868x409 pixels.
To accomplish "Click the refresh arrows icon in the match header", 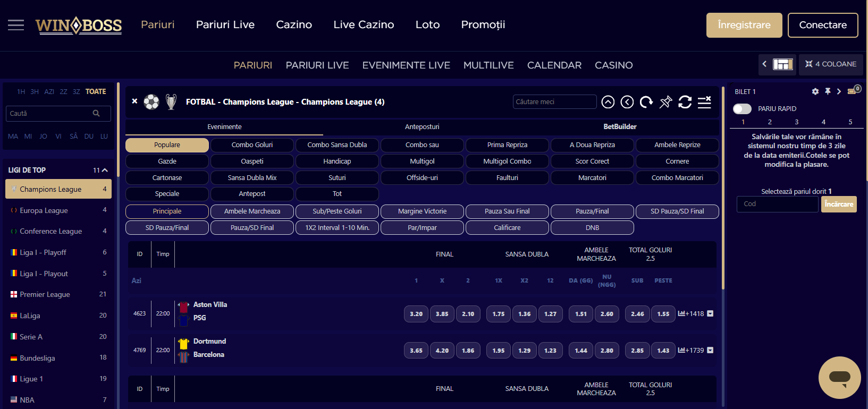I will (x=685, y=102).
